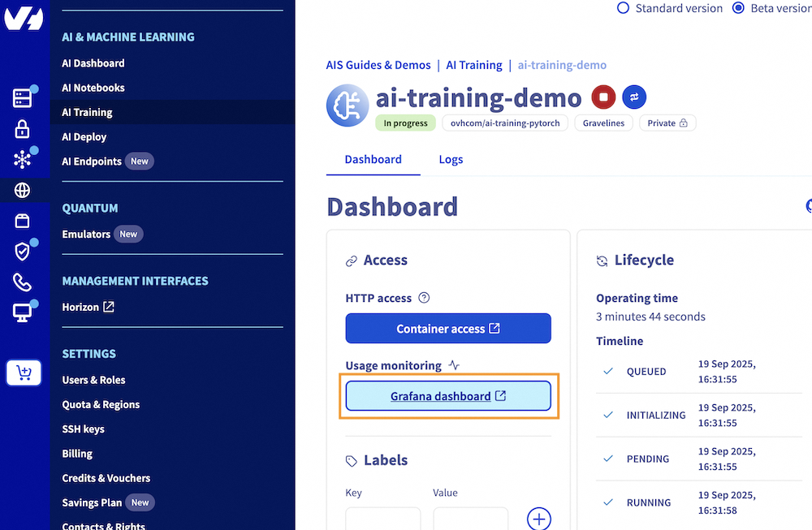
Task: Click the HTTP access help question icon
Action: pyautogui.click(x=423, y=298)
